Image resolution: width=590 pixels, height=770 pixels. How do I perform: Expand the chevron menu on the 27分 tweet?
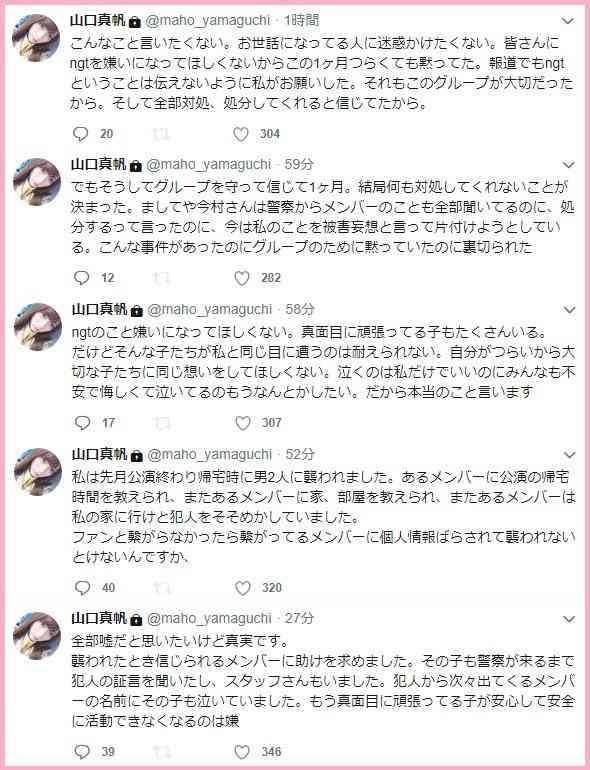569,619
